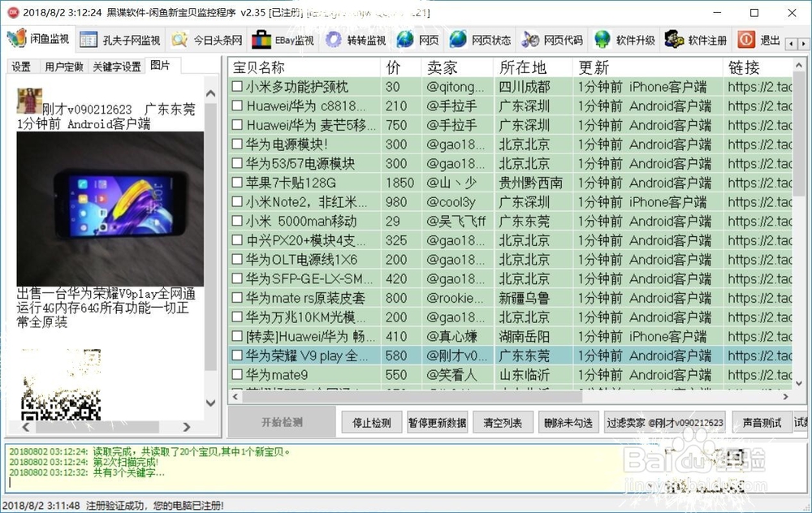Open the 网页 globe icon
The height and width of the screenshot is (513, 812).
pos(405,40)
